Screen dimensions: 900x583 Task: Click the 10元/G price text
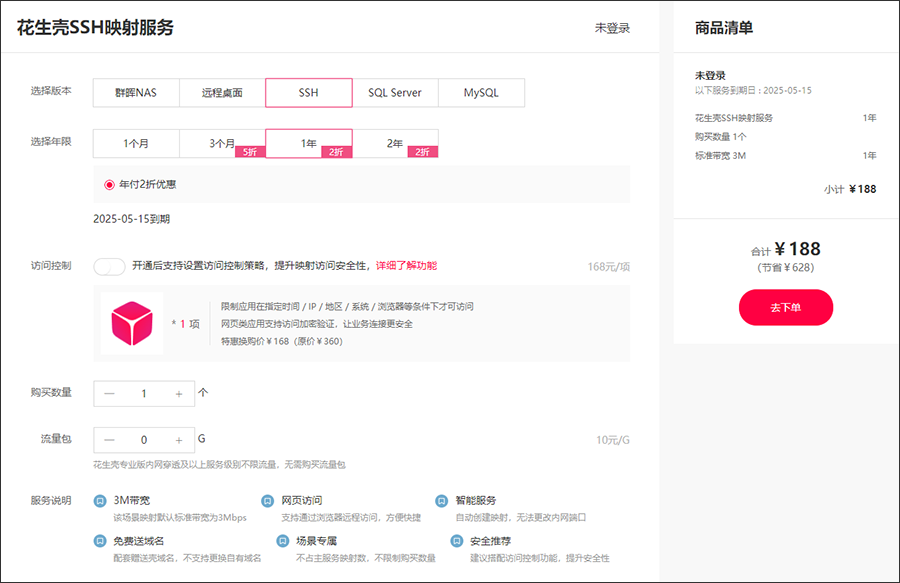click(612, 440)
